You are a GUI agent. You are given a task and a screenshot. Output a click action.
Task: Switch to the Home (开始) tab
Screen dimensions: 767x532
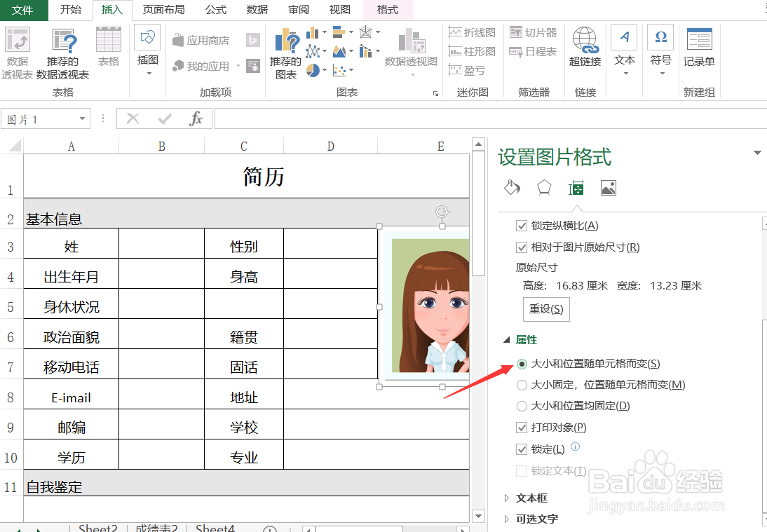(x=70, y=10)
